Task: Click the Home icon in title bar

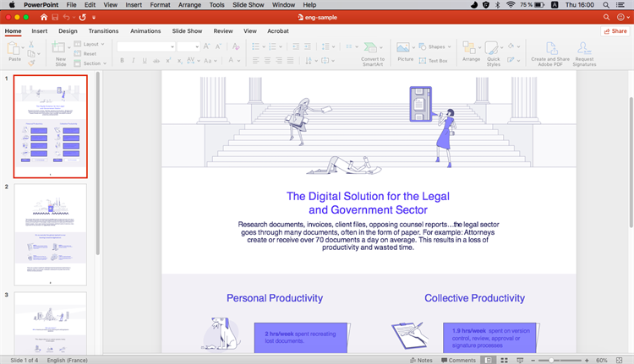Action: click(x=44, y=17)
